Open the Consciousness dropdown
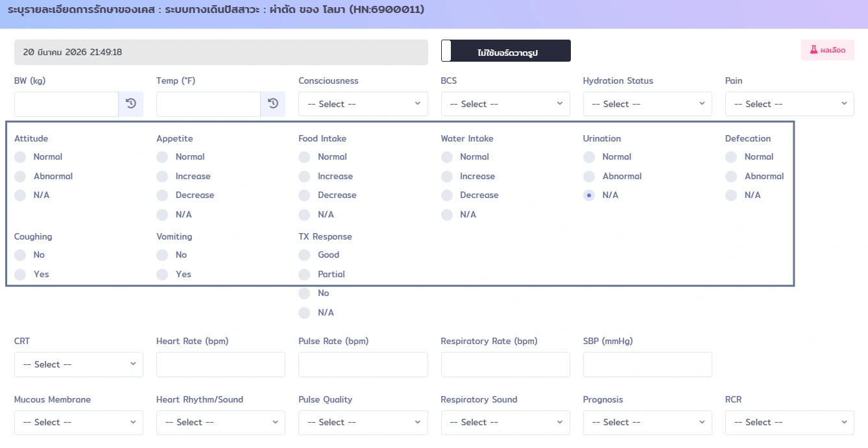Screen dimensions: 868x448 (x=363, y=104)
